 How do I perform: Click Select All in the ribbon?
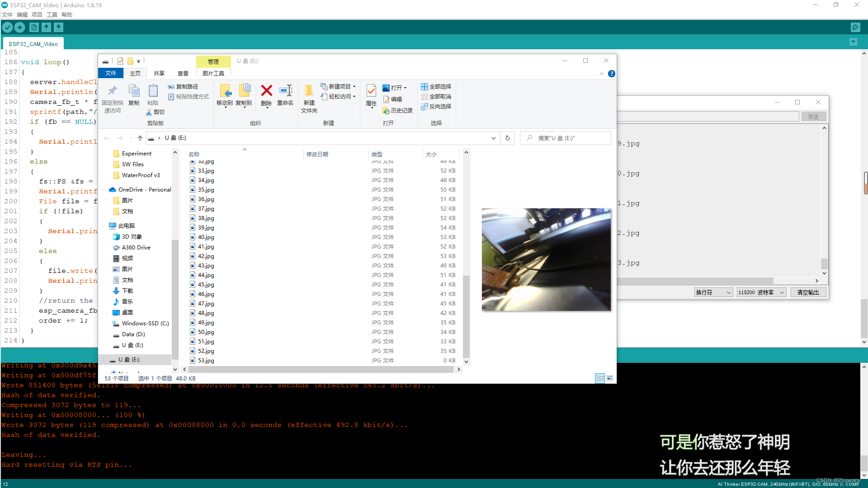click(x=436, y=87)
